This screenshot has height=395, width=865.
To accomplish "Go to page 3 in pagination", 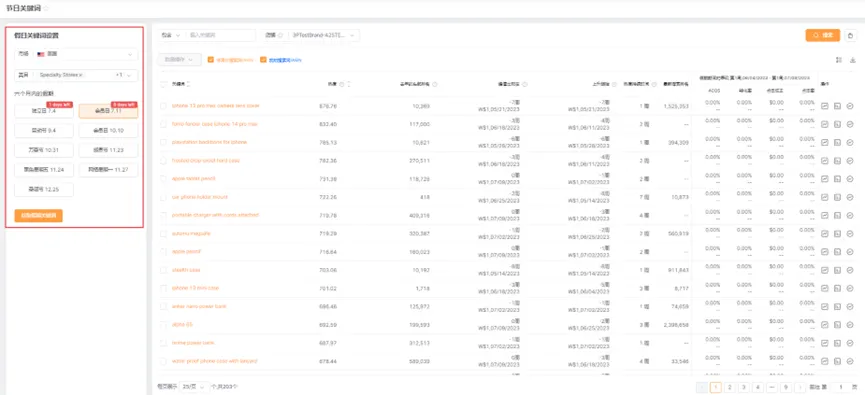I will [744, 387].
